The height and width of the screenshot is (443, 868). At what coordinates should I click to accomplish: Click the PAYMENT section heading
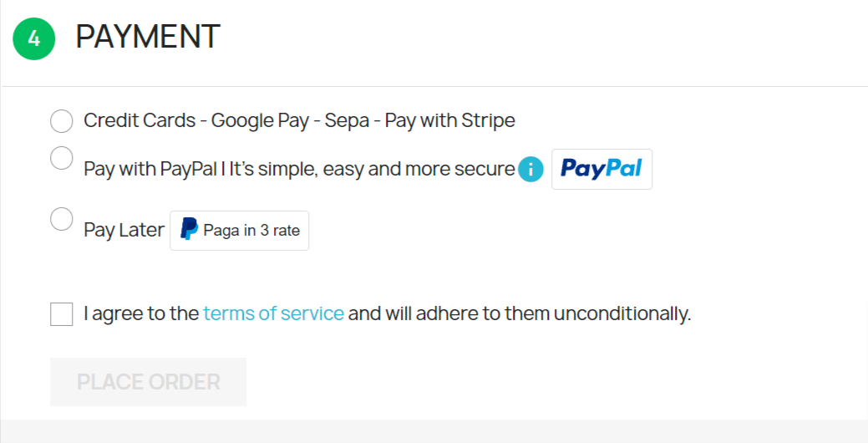(x=148, y=37)
